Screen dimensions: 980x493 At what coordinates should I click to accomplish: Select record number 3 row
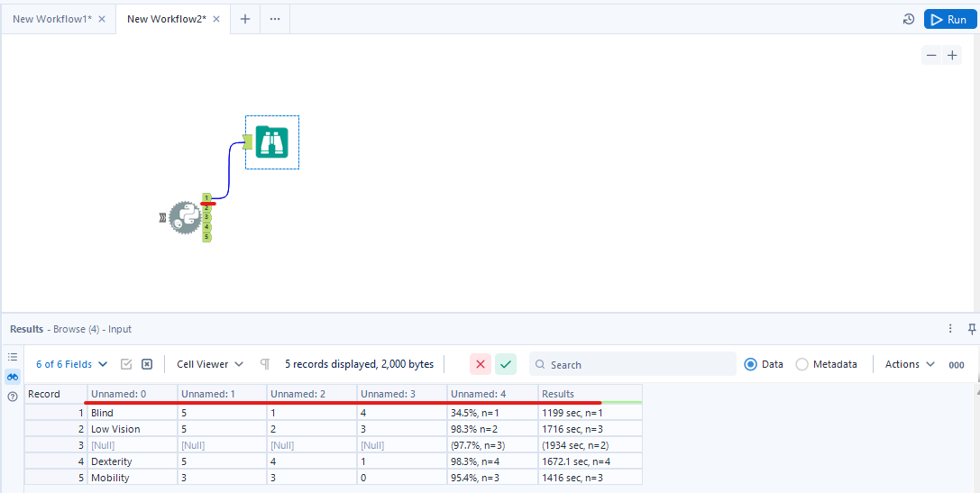56,445
